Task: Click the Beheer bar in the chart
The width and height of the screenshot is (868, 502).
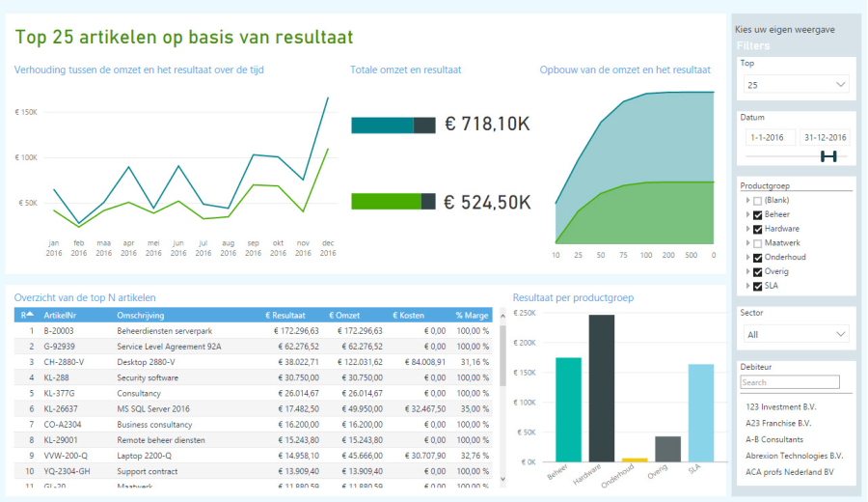Action: pyautogui.click(x=569, y=409)
